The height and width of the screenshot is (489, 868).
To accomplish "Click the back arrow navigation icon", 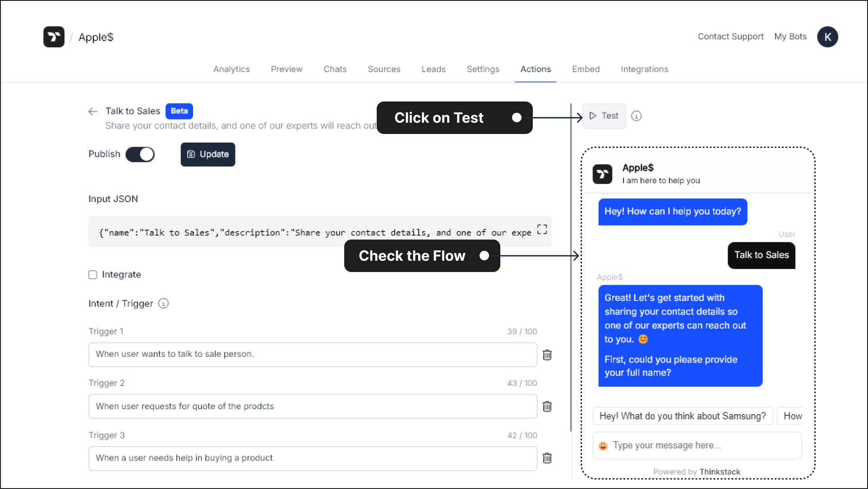I will (x=93, y=111).
